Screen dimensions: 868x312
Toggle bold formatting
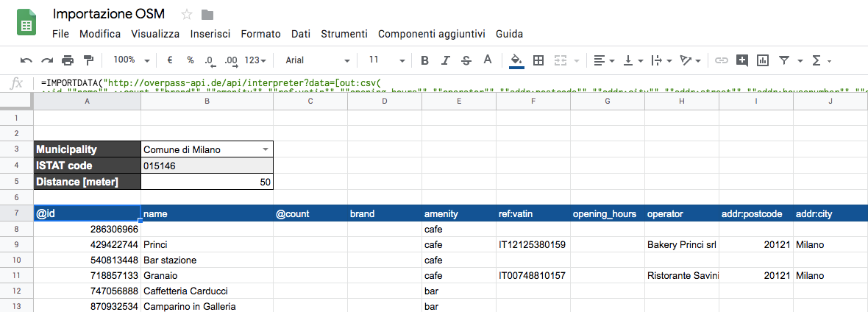coord(424,60)
